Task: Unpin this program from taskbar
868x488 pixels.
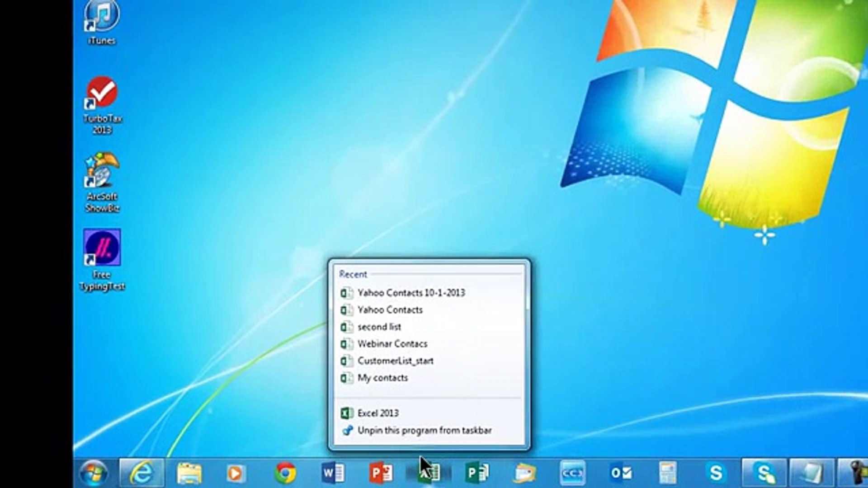Action: click(424, 430)
